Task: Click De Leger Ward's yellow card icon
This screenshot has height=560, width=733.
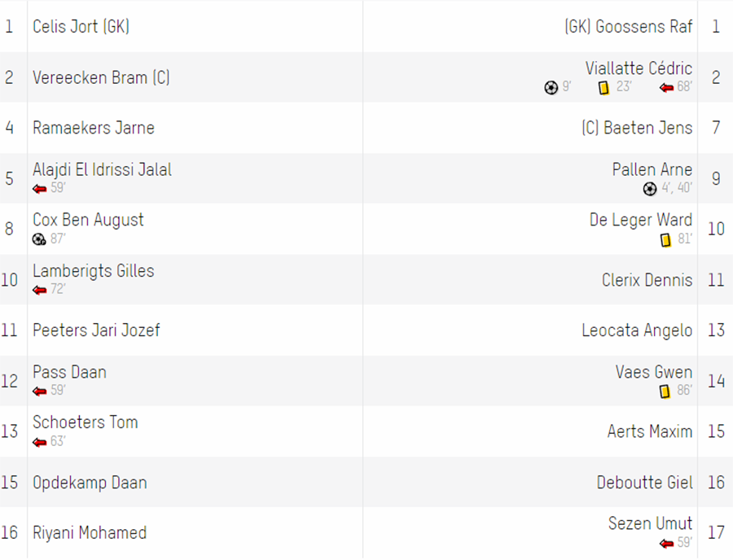Action: (665, 239)
